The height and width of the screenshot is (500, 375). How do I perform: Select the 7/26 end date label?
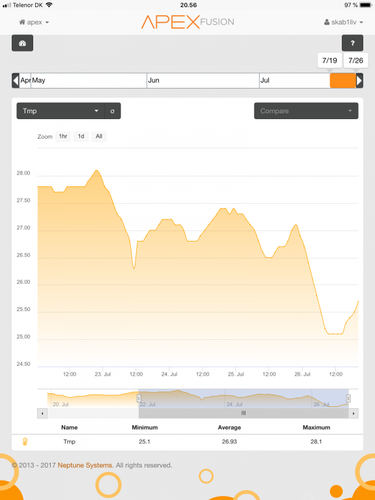(356, 60)
